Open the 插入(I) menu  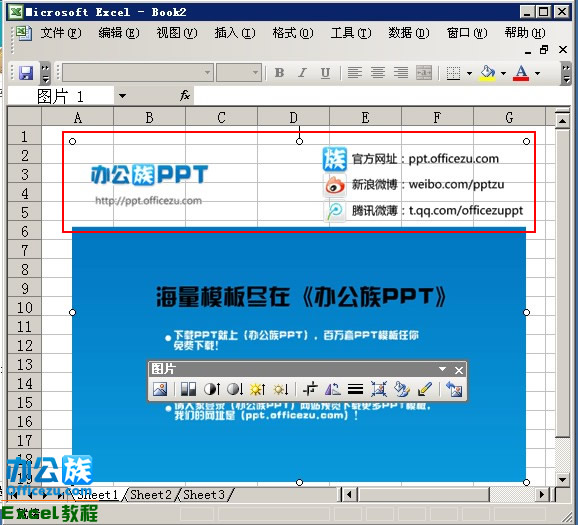click(234, 33)
